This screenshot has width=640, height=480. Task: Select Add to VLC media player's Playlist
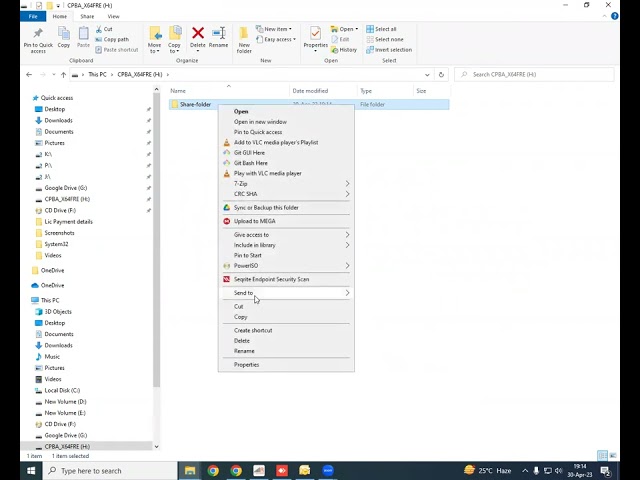click(286, 142)
